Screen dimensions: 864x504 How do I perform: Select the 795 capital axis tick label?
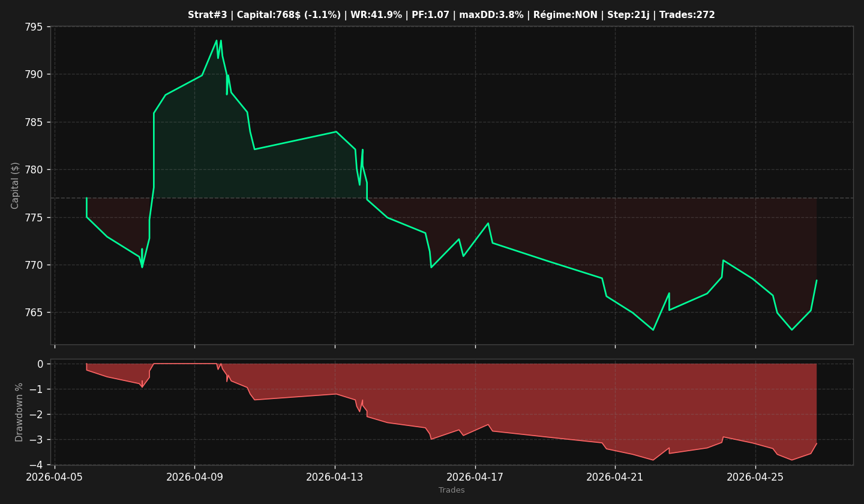34,27
